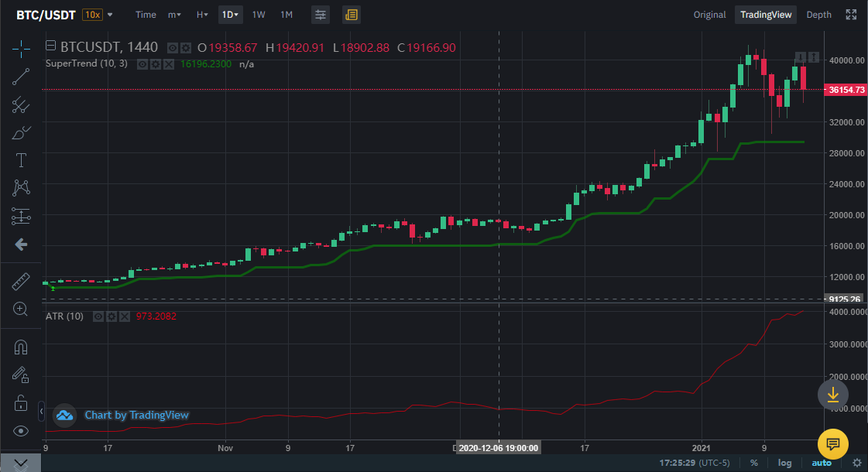The width and height of the screenshot is (868, 472).
Task: Click the chart screenshot download icon
Action: (832, 395)
